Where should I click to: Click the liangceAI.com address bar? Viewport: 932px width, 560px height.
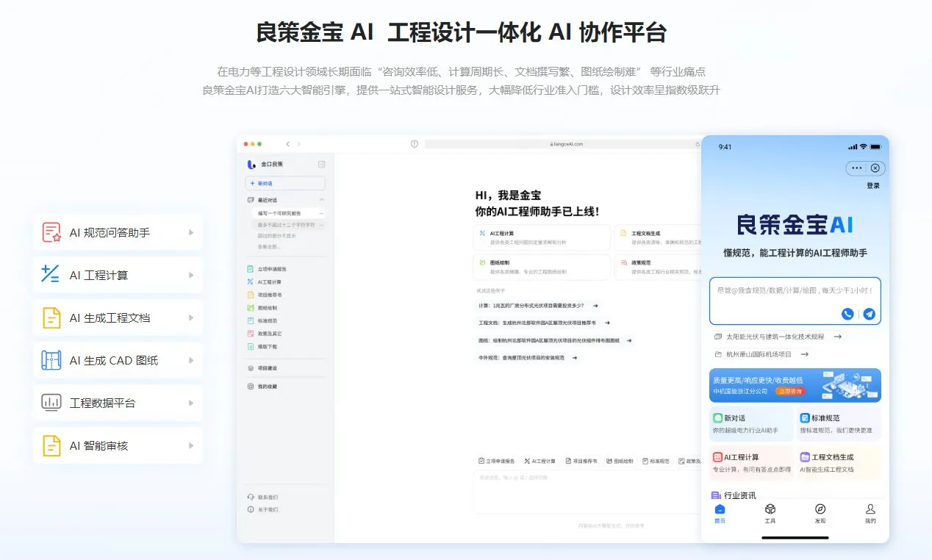[x=563, y=144]
